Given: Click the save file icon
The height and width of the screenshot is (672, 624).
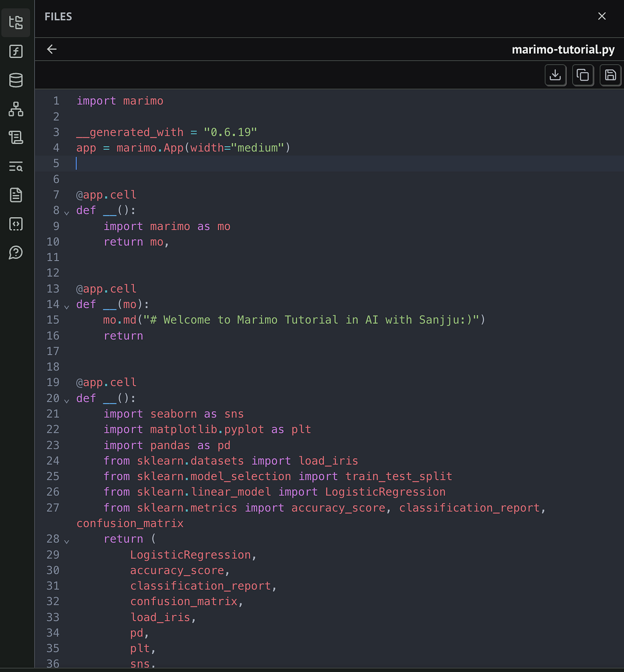Looking at the screenshot, I should 611,75.
